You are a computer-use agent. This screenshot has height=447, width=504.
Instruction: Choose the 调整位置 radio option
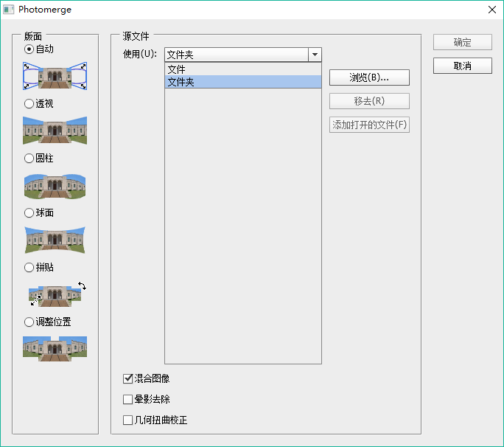pos(29,322)
